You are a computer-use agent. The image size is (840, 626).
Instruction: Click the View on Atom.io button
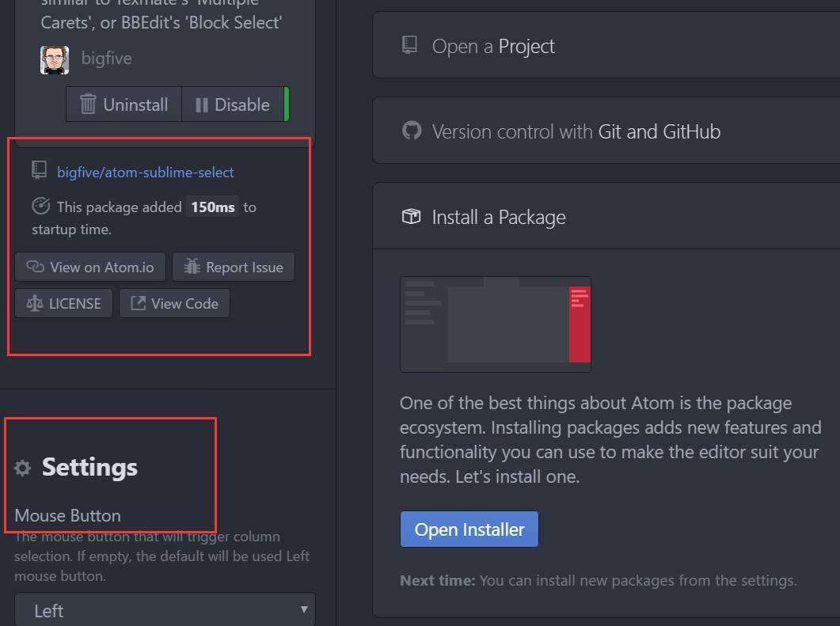point(90,267)
